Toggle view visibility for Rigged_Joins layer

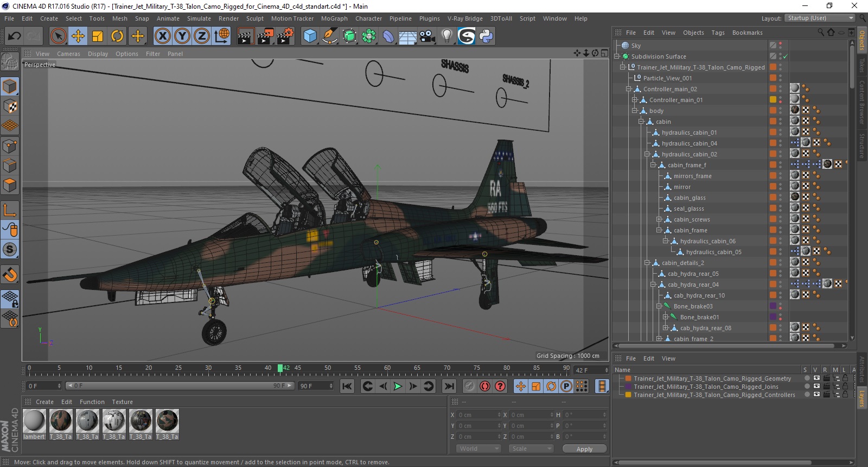coord(816,387)
